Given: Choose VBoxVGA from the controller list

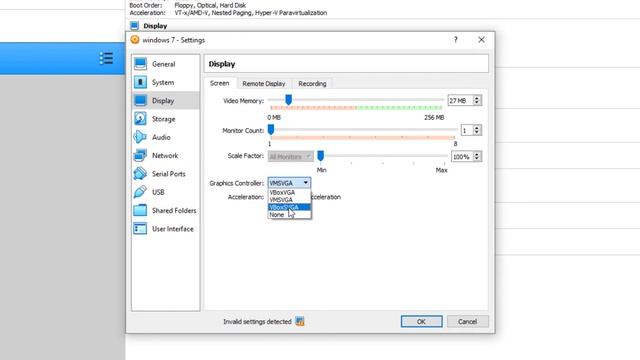Looking at the screenshot, I should coord(289,192).
